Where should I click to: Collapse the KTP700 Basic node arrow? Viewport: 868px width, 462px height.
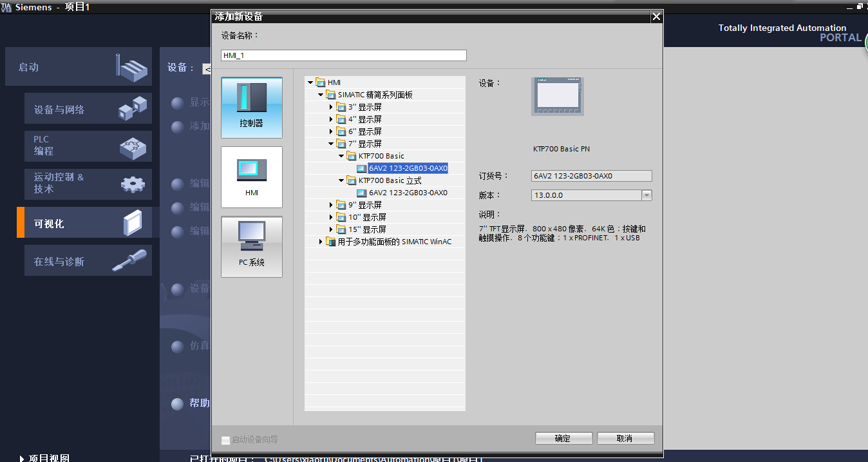click(x=341, y=156)
